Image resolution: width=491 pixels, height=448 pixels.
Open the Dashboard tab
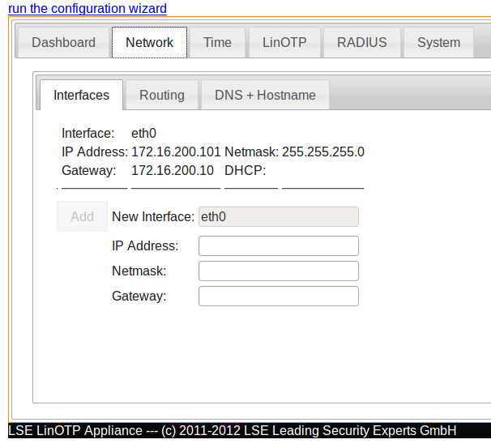point(63,43)
